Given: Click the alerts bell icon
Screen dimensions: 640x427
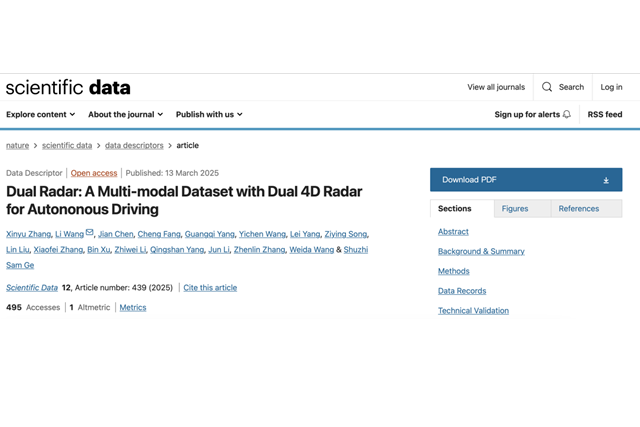Looking at the screenshot, I should [x=567, y=115].
